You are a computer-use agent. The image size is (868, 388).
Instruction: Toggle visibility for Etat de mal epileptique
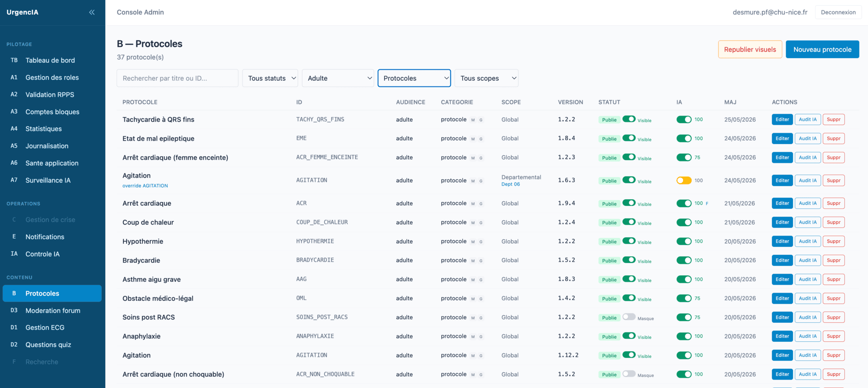[629, 138]
